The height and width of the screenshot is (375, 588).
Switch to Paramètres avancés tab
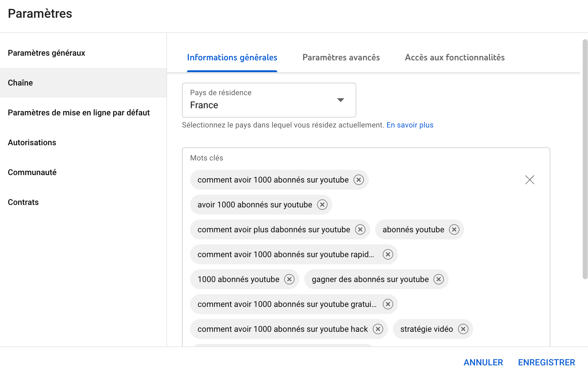coord(341,58)
